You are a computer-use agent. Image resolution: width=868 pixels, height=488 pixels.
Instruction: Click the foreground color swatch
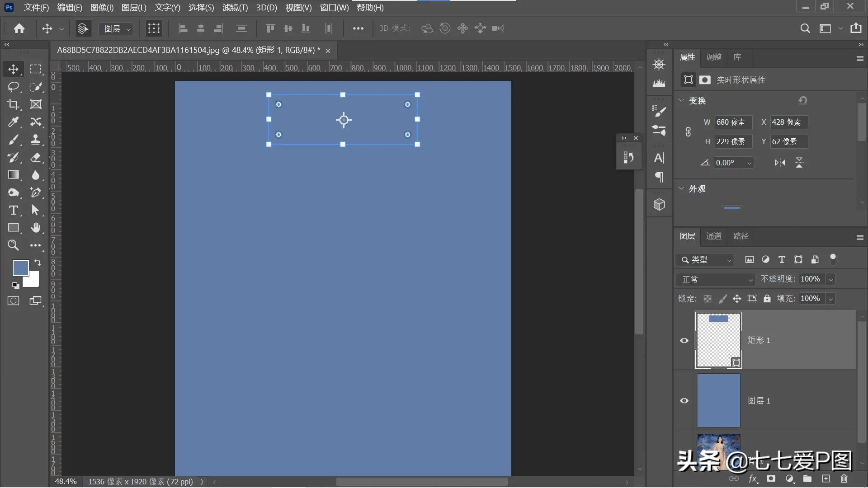20,267
